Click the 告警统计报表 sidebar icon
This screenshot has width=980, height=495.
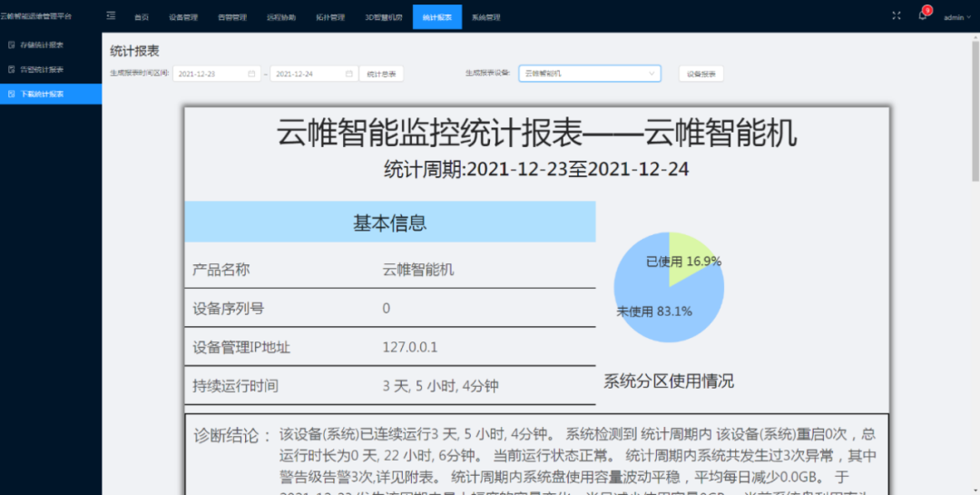[11, 69]
